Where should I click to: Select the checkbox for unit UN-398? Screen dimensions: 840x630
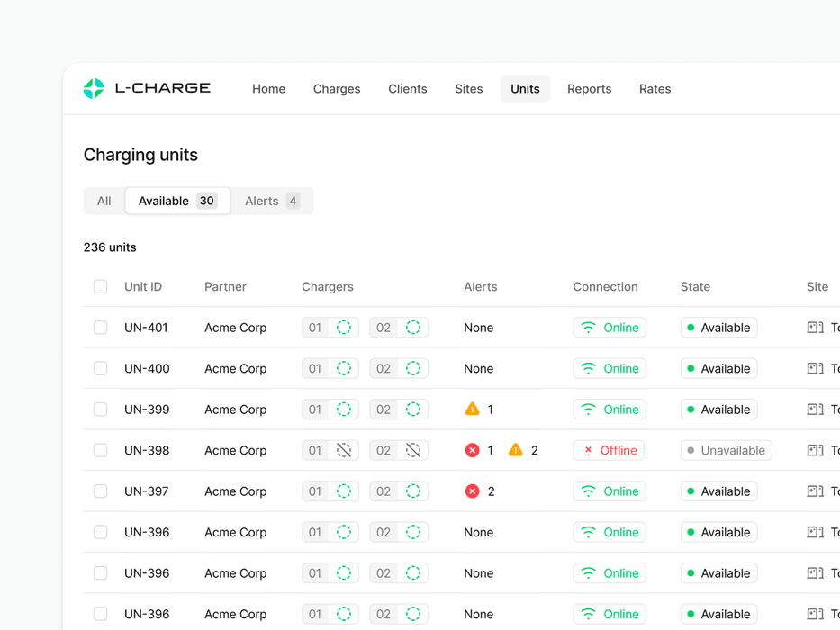[101, 450]
